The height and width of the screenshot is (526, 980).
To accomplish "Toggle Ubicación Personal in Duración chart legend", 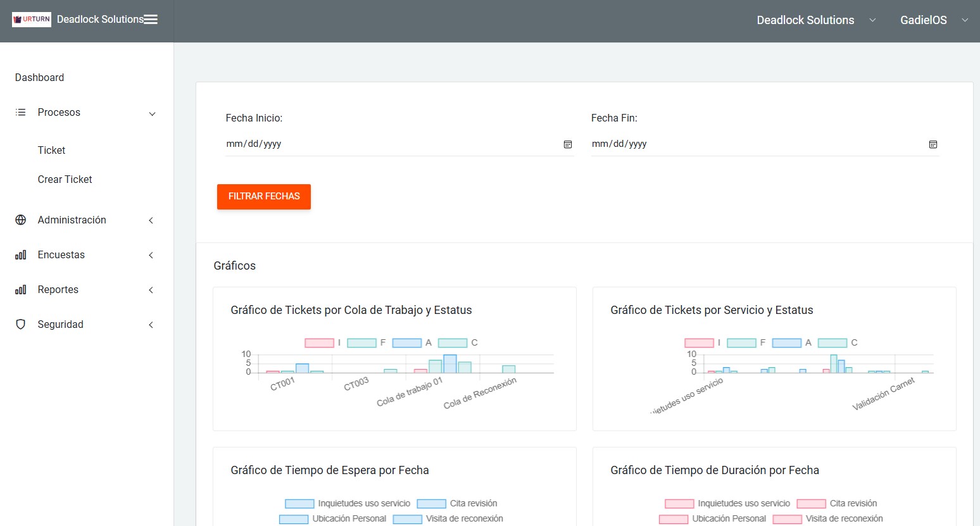I will coord(712,518).
